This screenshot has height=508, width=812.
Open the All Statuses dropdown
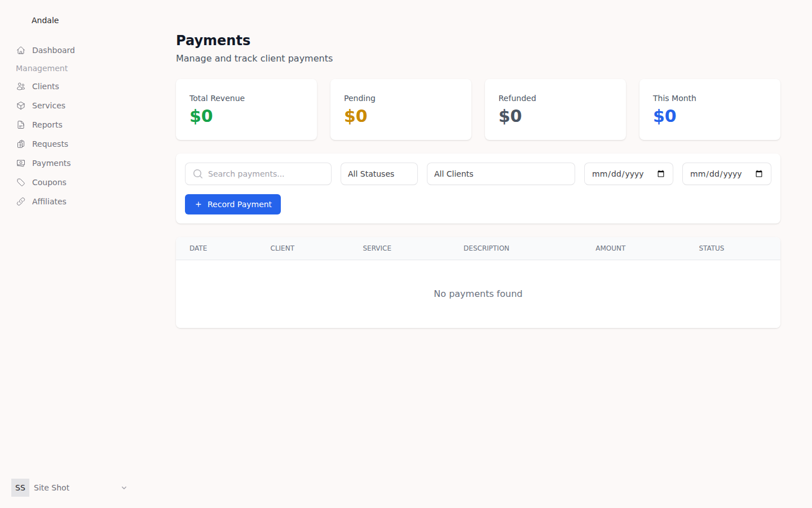tap(379, 174)
